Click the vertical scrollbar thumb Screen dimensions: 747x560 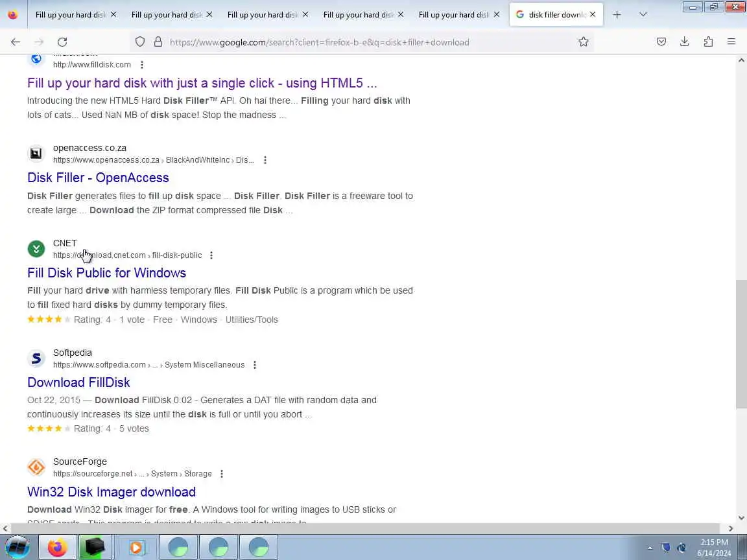coord(741,344)
